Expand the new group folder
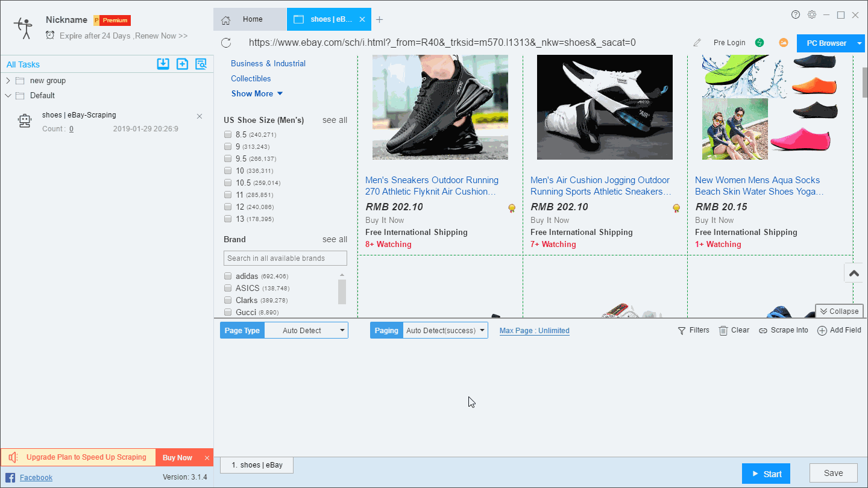868x488 pixels. (x=8, y=81)
